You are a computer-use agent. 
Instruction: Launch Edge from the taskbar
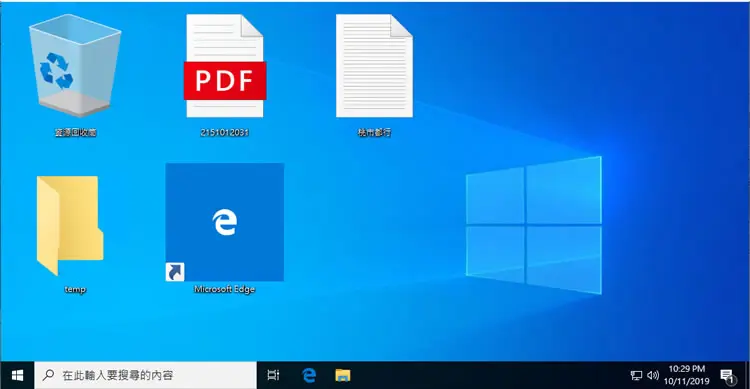pos(309,376)
